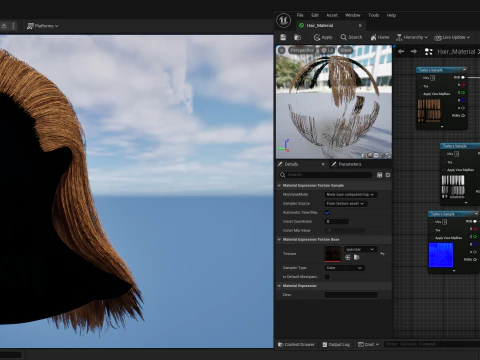Open the Lit view mode button
The image size is (480, 360).
327,50
